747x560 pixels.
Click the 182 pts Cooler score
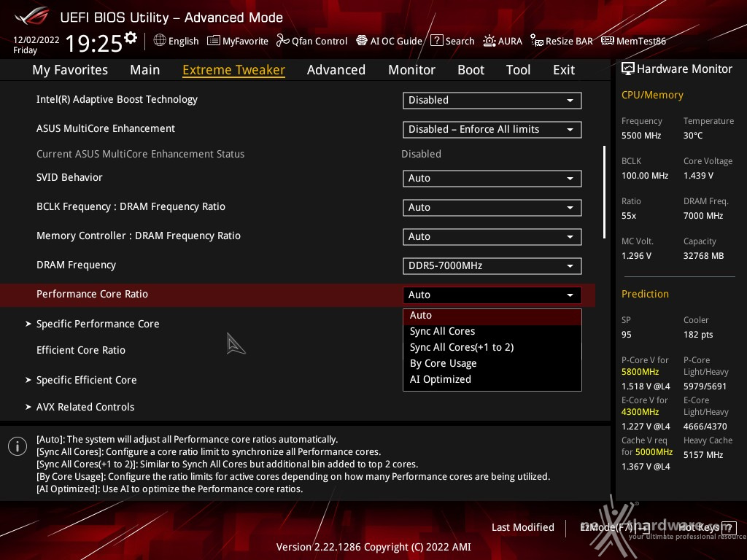click(x=698, y=335)
